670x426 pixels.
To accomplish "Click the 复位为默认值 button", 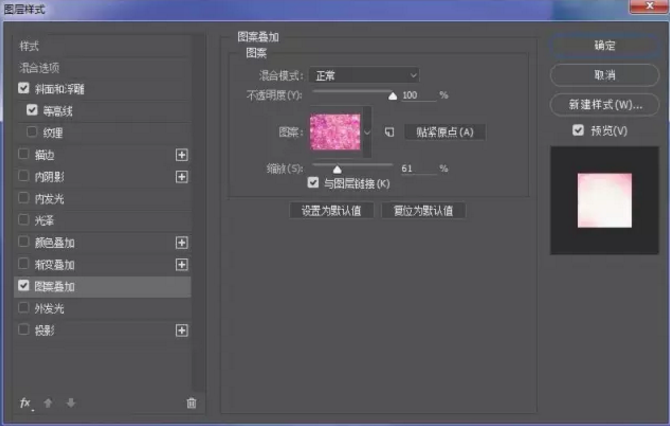I will 423,211.
